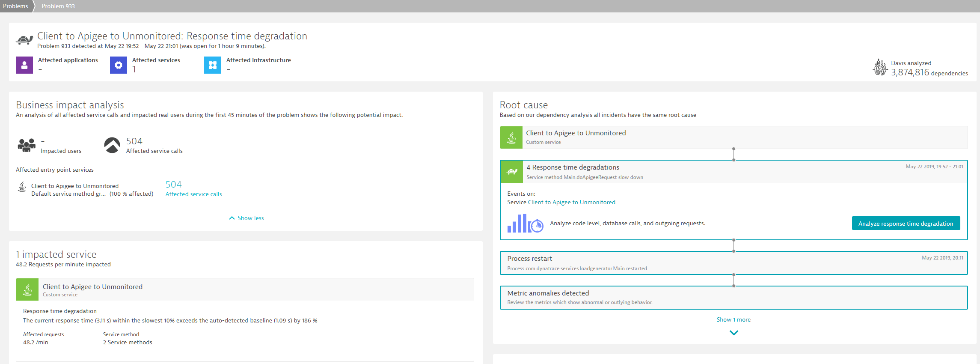Click 'Response time degradation' label in service card
The image size is (980, 364).
pos(60,311)
